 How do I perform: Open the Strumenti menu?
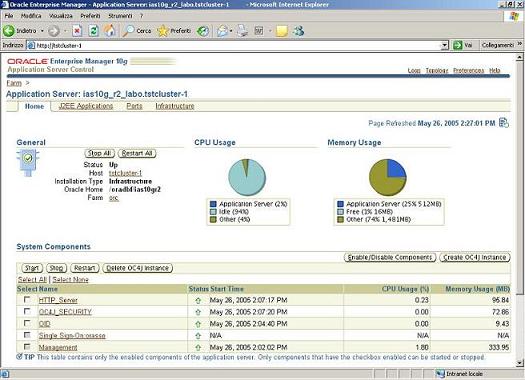pos(120,16)
